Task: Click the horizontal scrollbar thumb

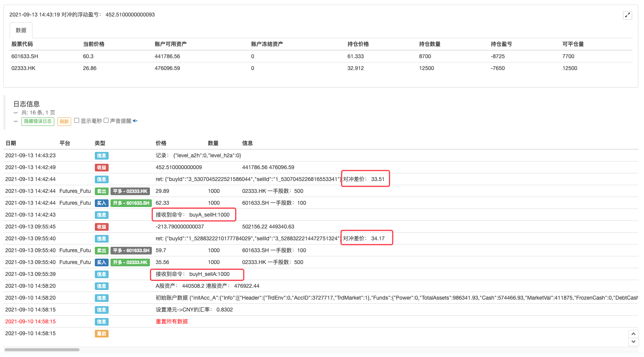Action: (42, 350)
